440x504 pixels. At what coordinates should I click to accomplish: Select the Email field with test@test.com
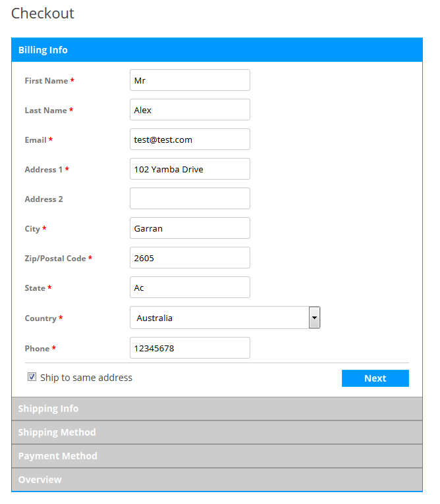pyautogui.click(x=190, y=139)
